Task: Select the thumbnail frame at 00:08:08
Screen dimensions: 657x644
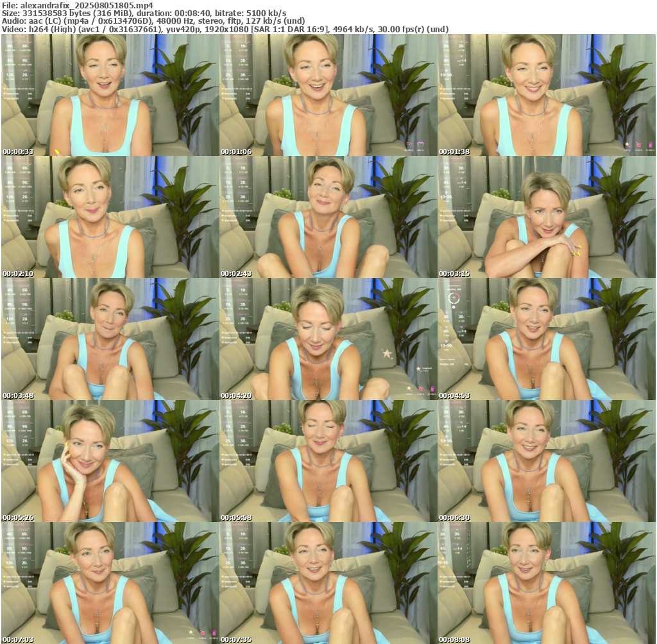Action: [547, 583]
